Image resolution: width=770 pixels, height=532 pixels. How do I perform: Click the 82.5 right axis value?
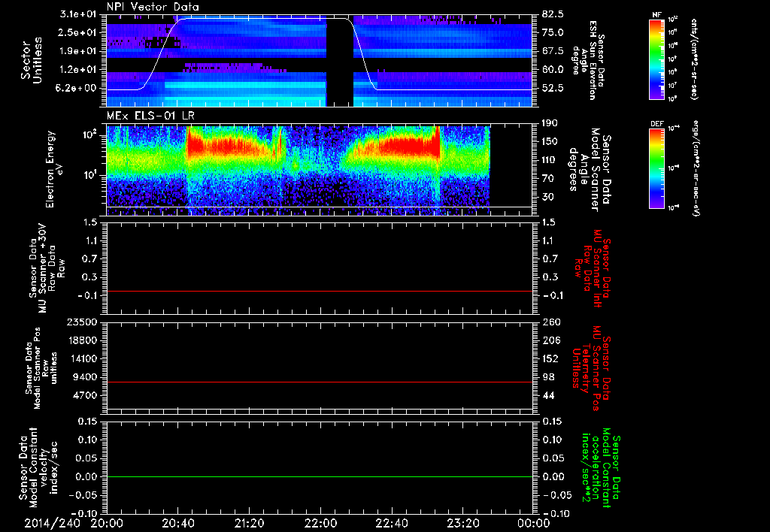click(553, 14)
